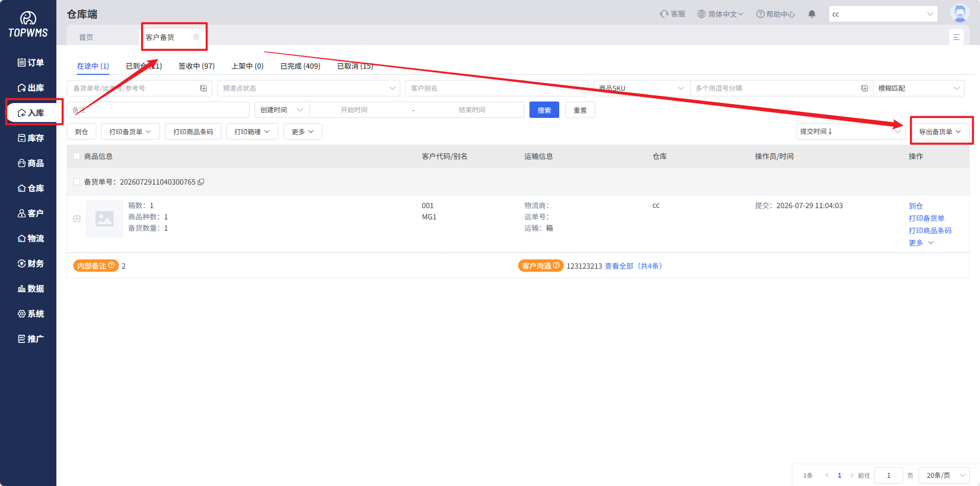Open 查看全部 (共4条) messages link
Image resolution: width=980 pixels, height=486 pixels.
coord(634,266)
